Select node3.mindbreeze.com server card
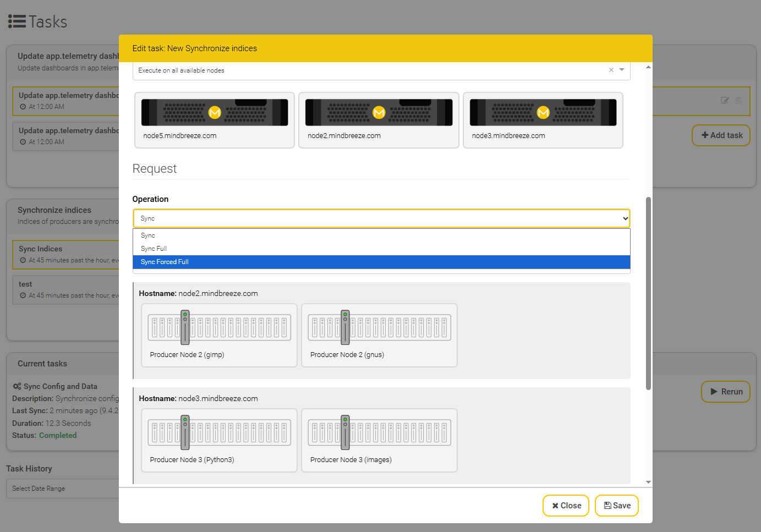761x532 pixels. (543, 120)
